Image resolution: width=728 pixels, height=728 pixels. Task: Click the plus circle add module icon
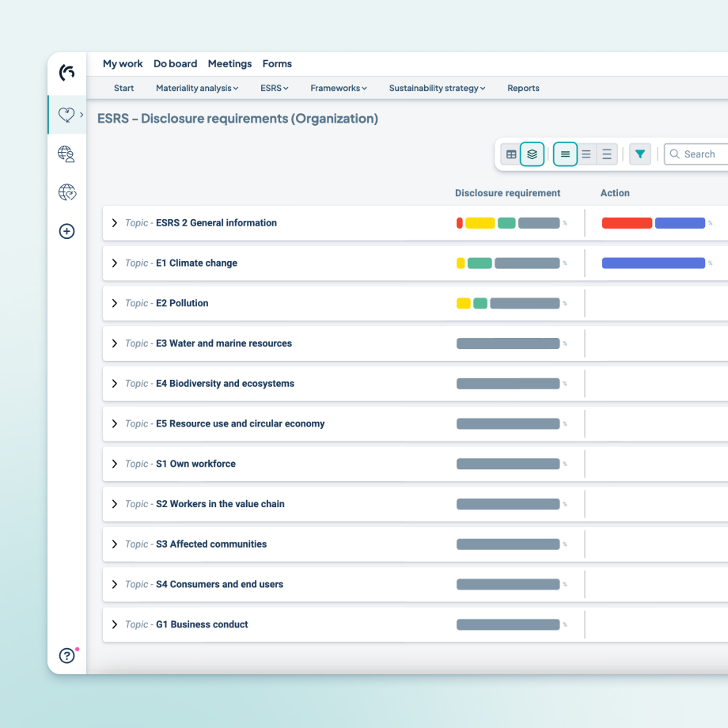(x=66, y=231)
